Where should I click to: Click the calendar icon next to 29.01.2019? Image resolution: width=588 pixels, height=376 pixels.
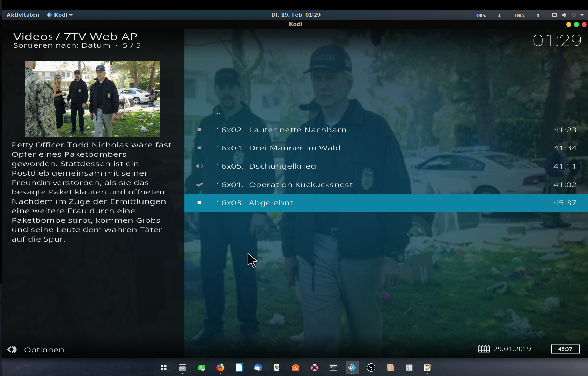pyautogui.click(x=484, y=349)
